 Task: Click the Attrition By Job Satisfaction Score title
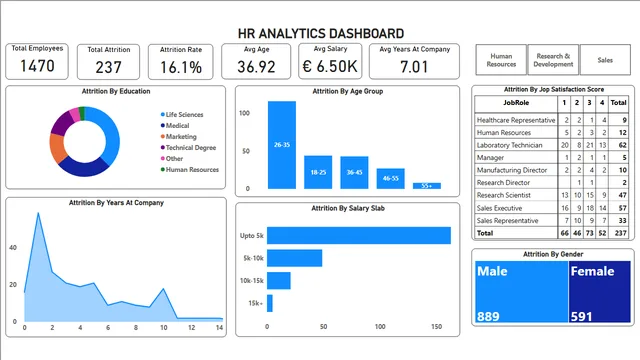point(554,89)
